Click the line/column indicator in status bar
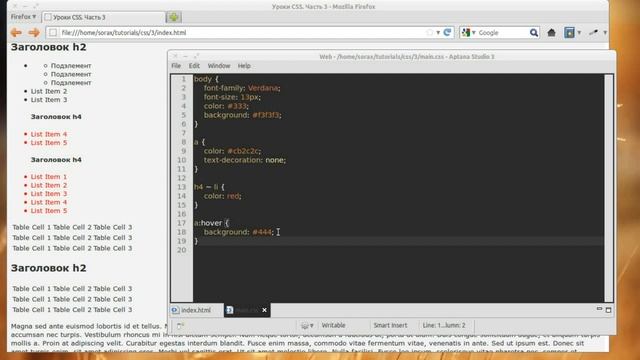 click(444, 325)
